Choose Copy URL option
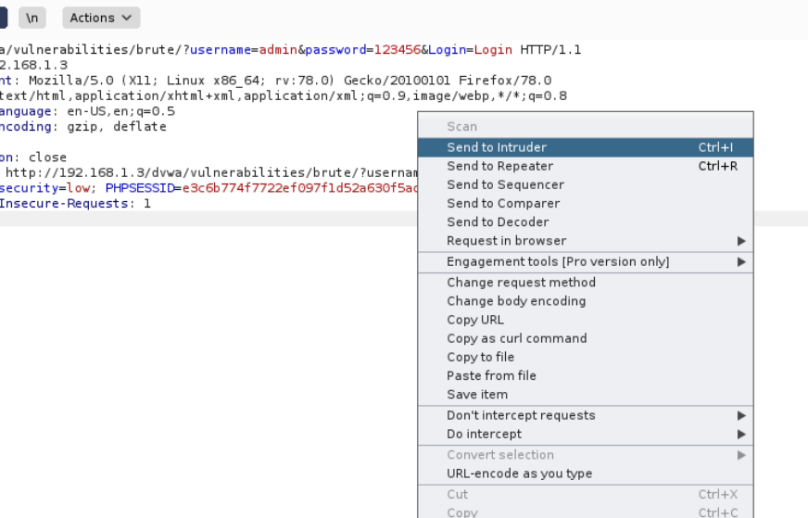This screenshot has height=518, width=808. tap(475, 320)
